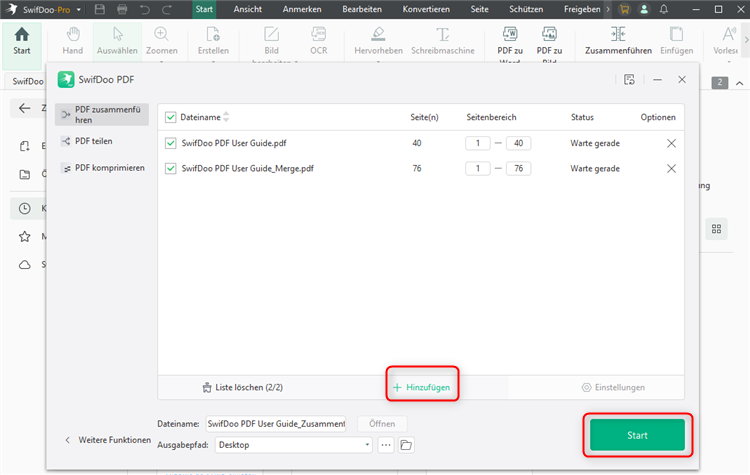750x475 pixels.
Task: Select the Hervorheben highlight tool
Action: point(378,41)
